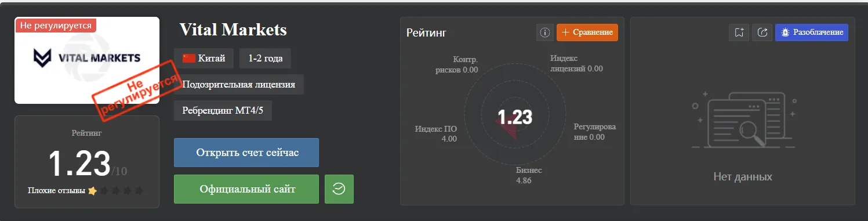868x221 pixels.
Task: Click the Vital Markets heading
Action: tap(233, 30)
